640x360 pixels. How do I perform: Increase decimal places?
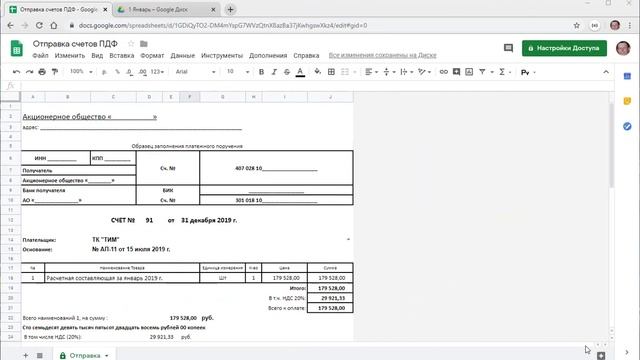142,72
